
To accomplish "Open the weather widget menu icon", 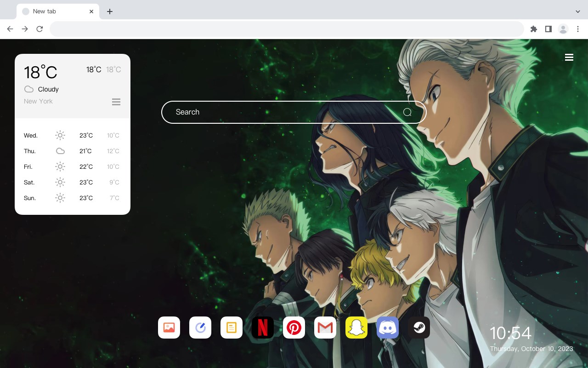I will point(116,102).
